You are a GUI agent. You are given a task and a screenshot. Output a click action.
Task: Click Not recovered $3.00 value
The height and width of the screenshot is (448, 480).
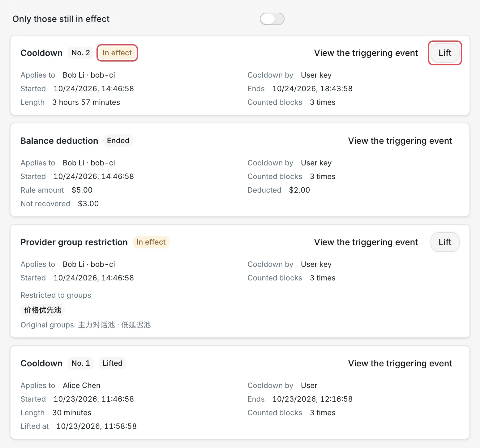(88, 204)
